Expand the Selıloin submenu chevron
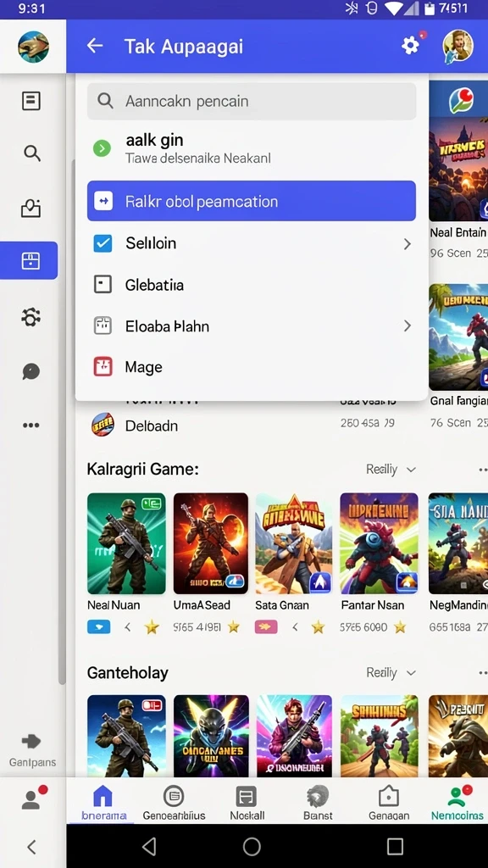This screenshot has width=488, height=868. pos(408,243)
